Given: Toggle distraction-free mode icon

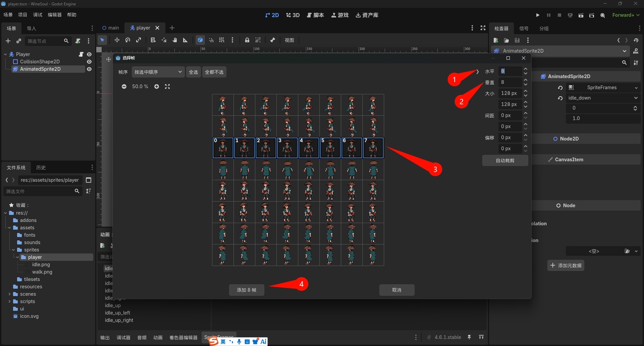Looking at the screenshot, I should (x=483, y=28).
